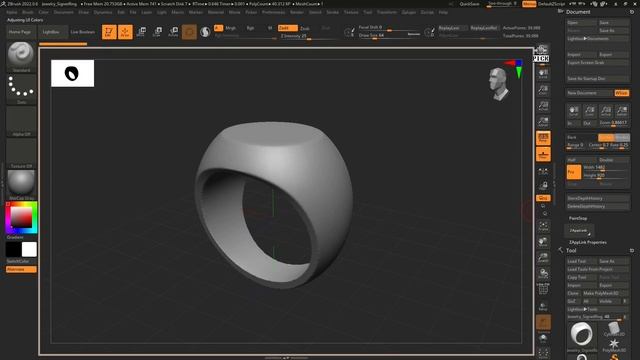Viewport: 640px width, 360px height.
Task: Toggle the Menus button
Action: (x=529, y=4)
